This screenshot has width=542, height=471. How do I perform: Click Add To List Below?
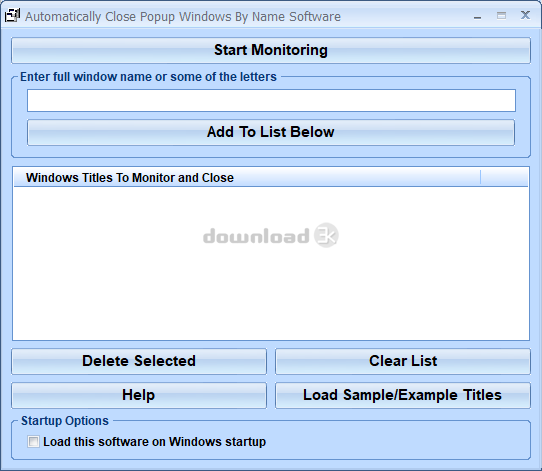(271, 132)
